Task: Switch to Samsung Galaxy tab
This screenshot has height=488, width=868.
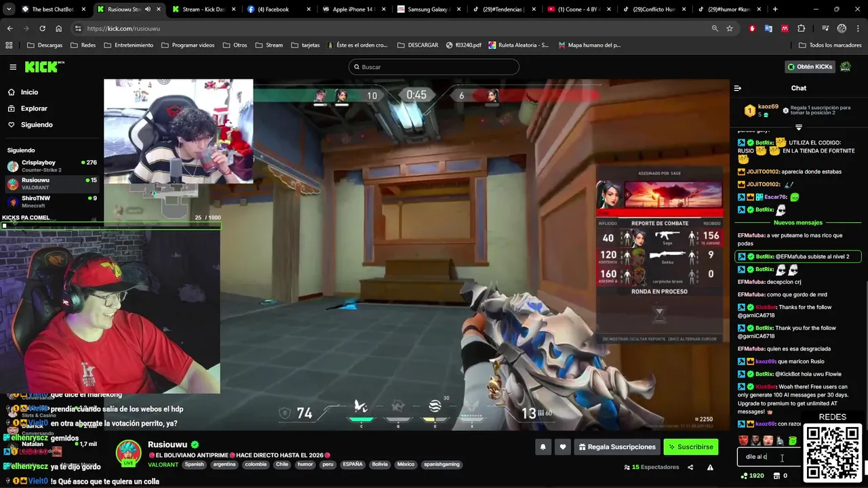Action: point(427,9)
